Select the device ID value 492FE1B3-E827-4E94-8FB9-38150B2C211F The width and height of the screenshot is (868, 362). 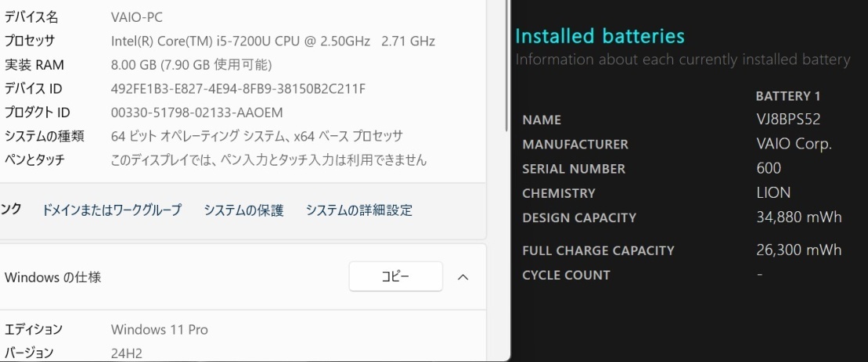click(x=238, y=89)
